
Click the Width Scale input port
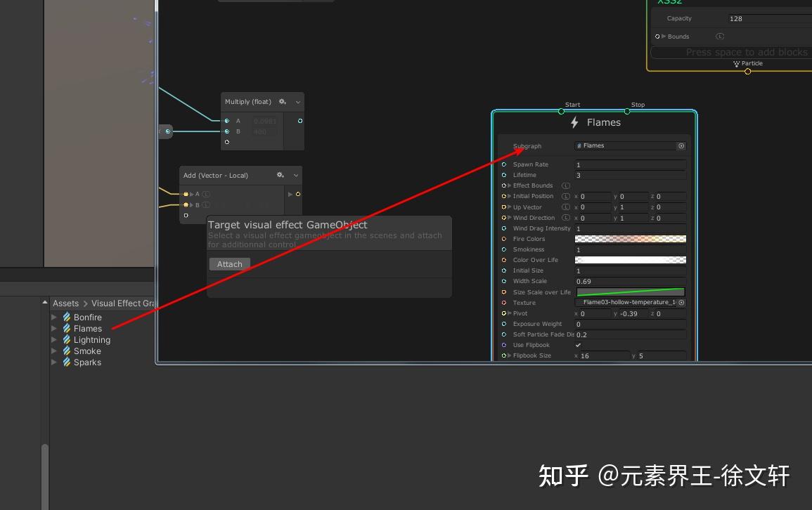pyautogui.click(x=504, y=282)
